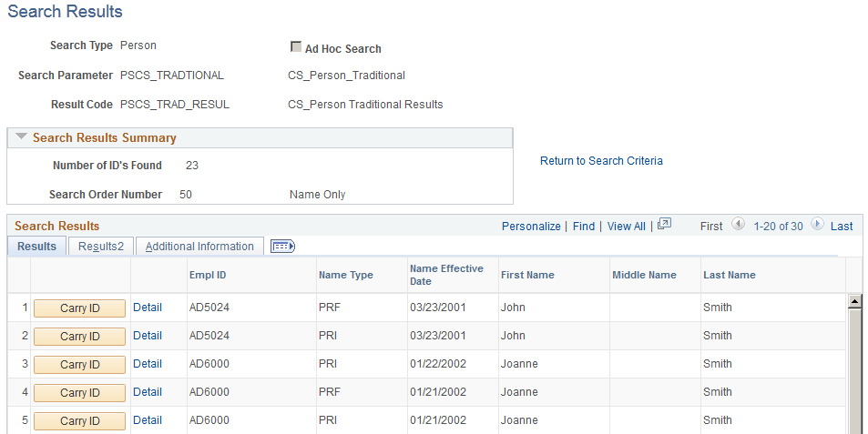Sort by the Empl ID column header

click(x=208, y=275)
